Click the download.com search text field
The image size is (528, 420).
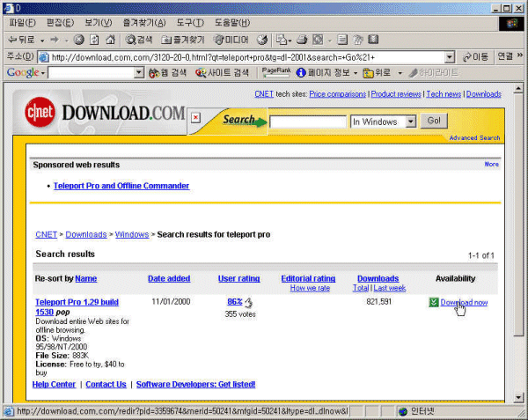point(308,122)
